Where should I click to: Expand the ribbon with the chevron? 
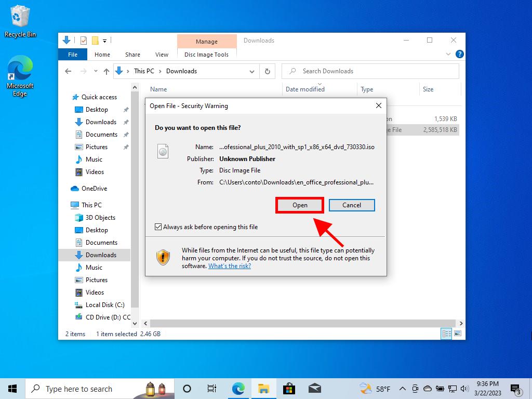pyautogui.click(x=448, y=54)
